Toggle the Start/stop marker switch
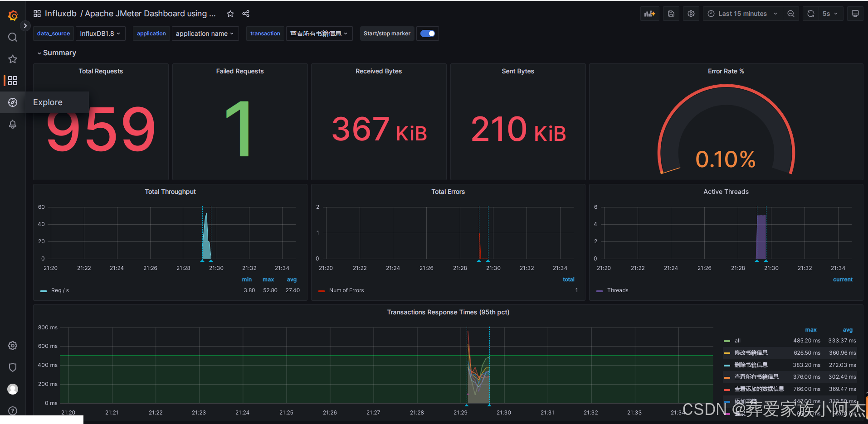Image resolution: width=868 pixels, height=424 pixels. click(428, 34)
